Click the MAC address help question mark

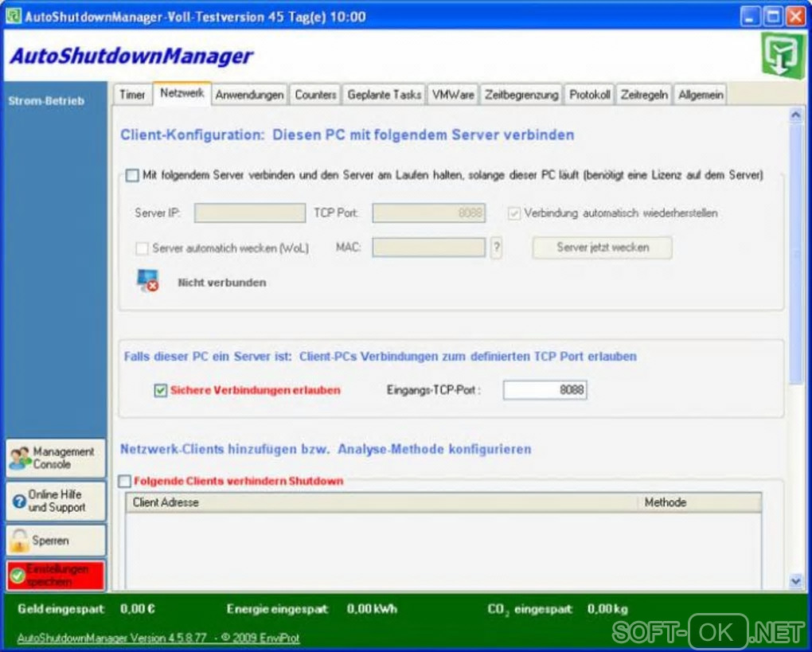pos(496,248)
